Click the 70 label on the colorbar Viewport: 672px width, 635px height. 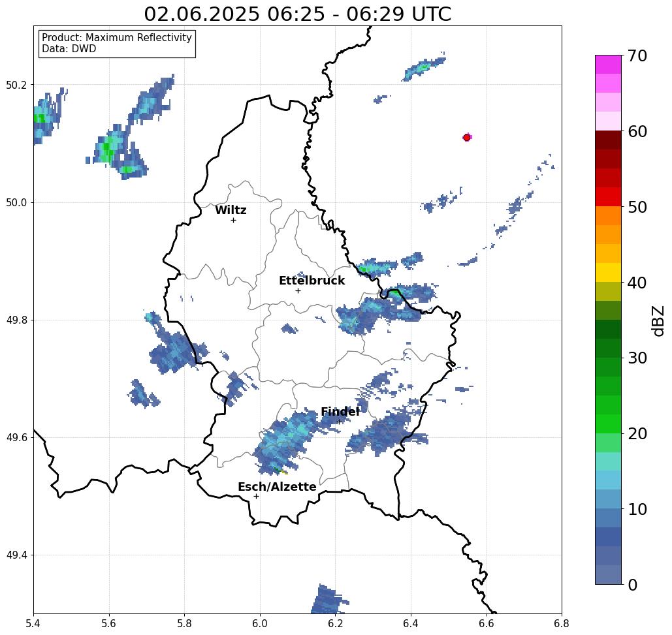point(637,55)
